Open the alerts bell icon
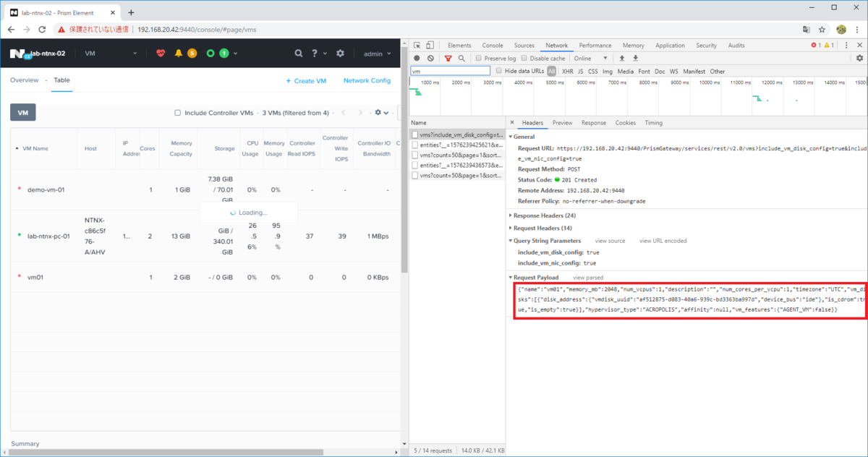This screenshot has height=457, width=868. coord(179,54)
